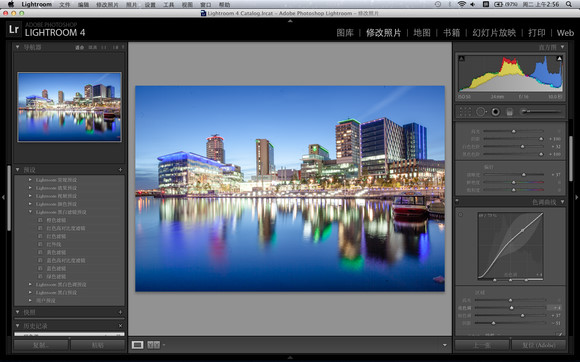The image size is (580, 362).
Task: Set navigator zoom to 适合
Action: point(80,47)
